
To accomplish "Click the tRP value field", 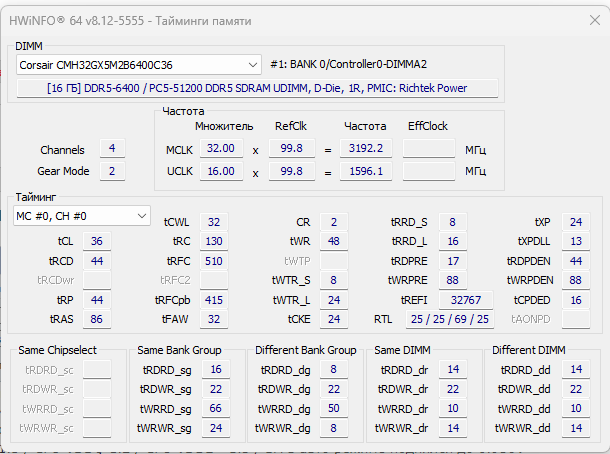I will (x=97, y=300).
